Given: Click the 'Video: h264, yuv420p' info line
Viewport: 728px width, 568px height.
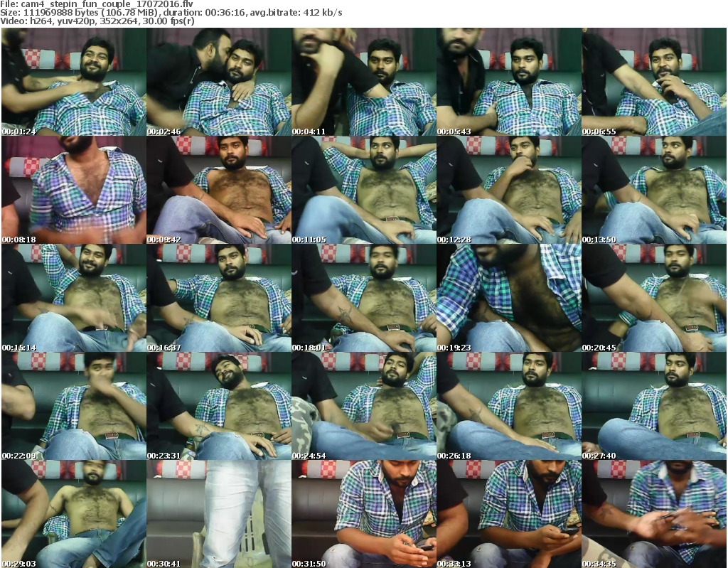Looking at the screenshot, I should coord(97,21).
